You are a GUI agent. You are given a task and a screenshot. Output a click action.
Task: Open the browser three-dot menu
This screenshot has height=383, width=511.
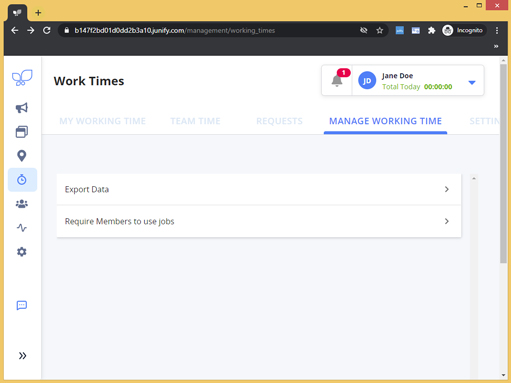click(x=497, y=31)
